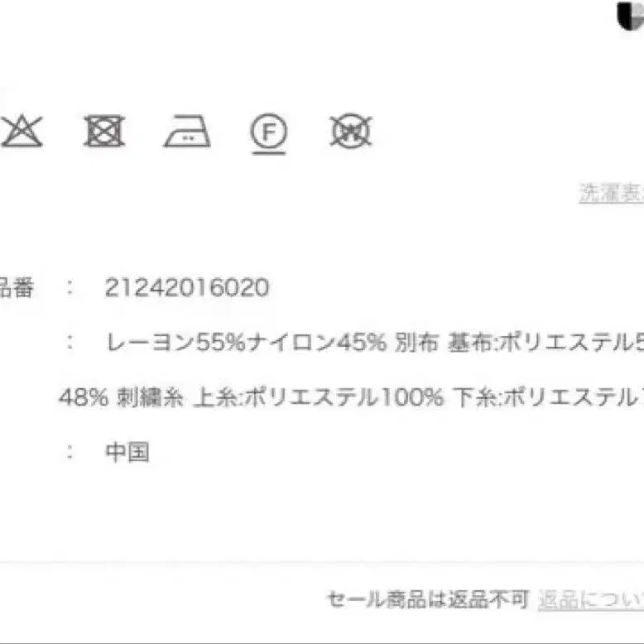Open the 返品について returns policy link

(x=590, y=599)
